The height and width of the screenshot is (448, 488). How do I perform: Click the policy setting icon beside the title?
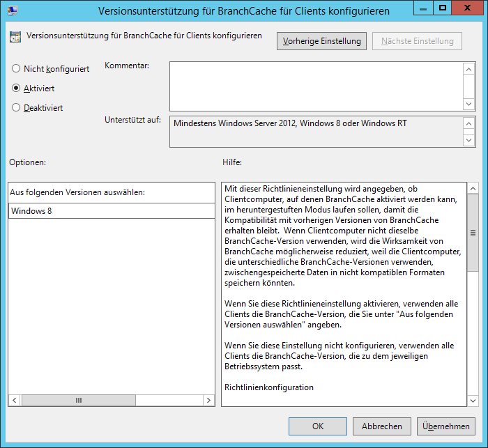15,37
